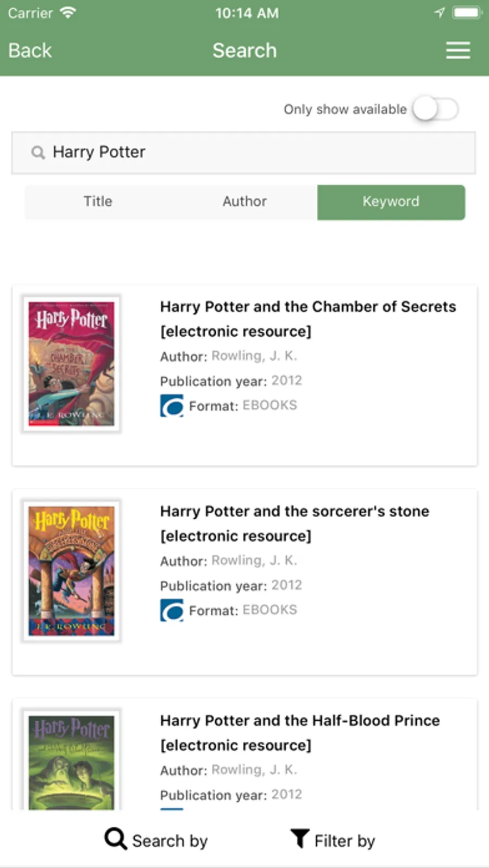Click the Search by magnifier icon
The image size is (489, 868).
point(116,839)
